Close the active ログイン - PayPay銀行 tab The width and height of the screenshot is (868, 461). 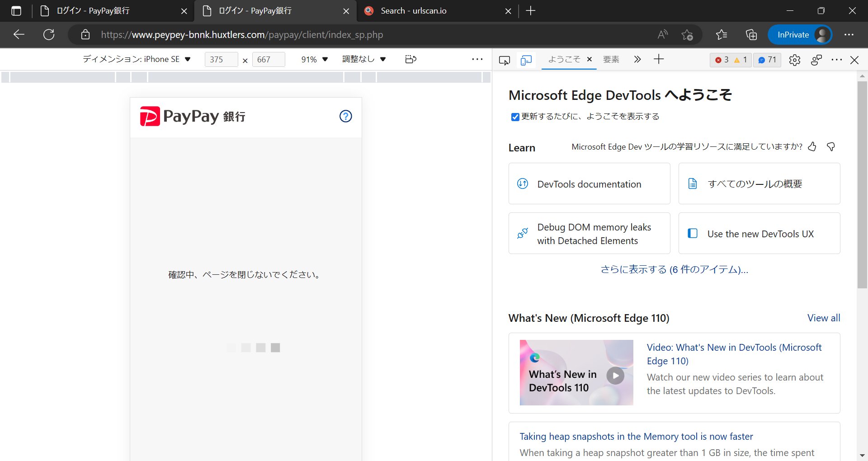coord(346,11)
